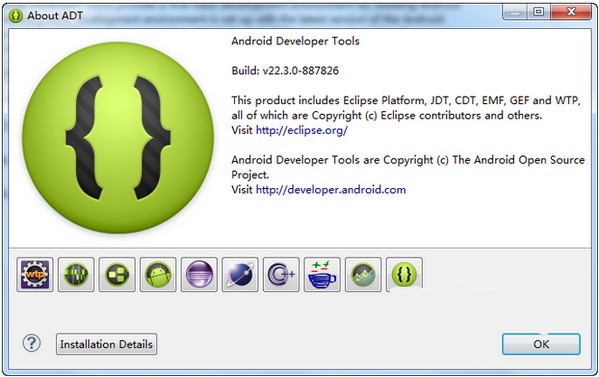Click the large green ADT braces logo

(x=118, y=138)
